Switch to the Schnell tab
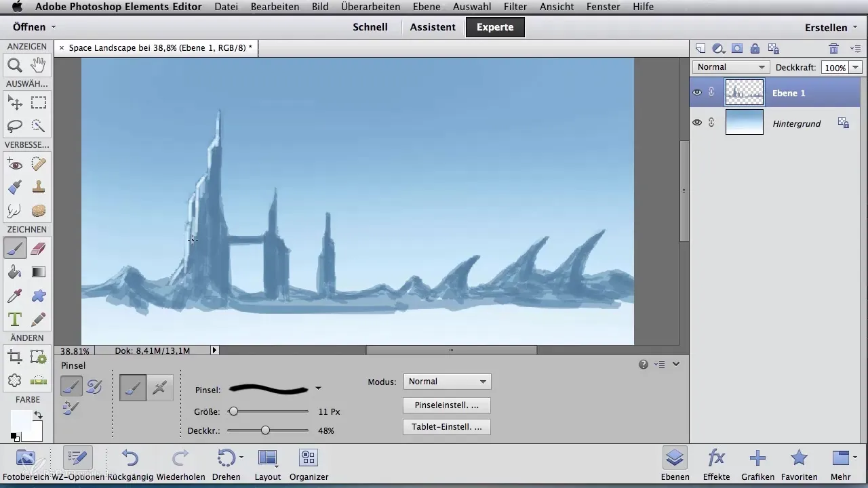This screenshot has width=868, height=488. click(370, 27)
